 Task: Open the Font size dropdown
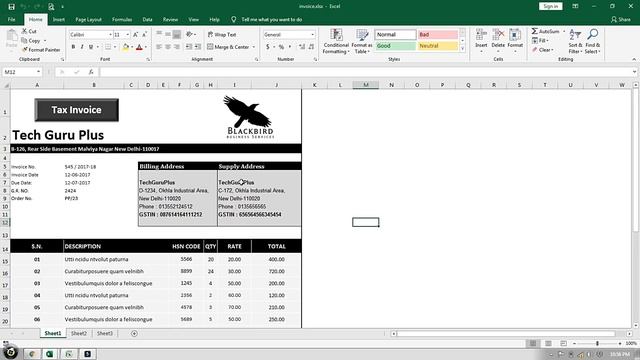click(128, 35)
